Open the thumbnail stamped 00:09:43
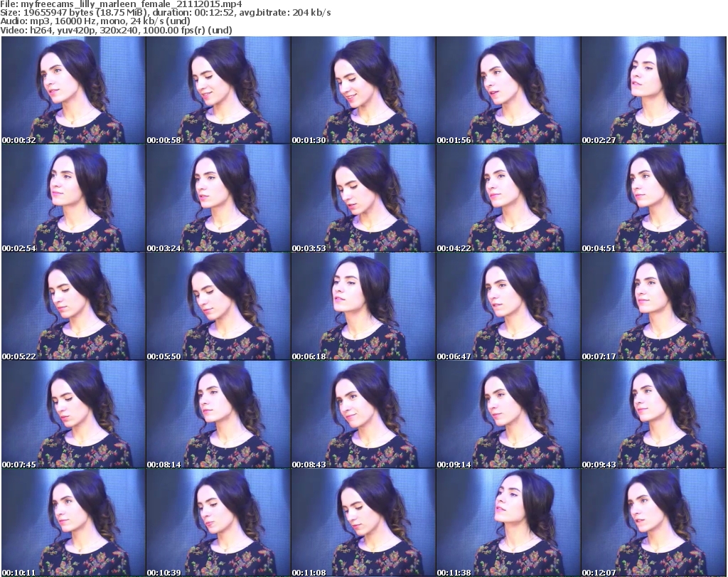The image size is (728, 577). (x=653, y=415)
